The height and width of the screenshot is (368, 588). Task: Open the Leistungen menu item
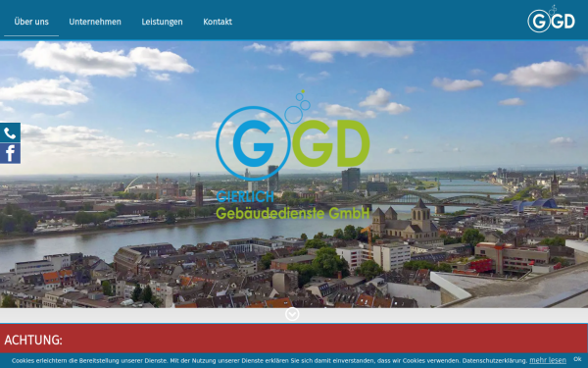pyautogui.click(x=162, y=22)
